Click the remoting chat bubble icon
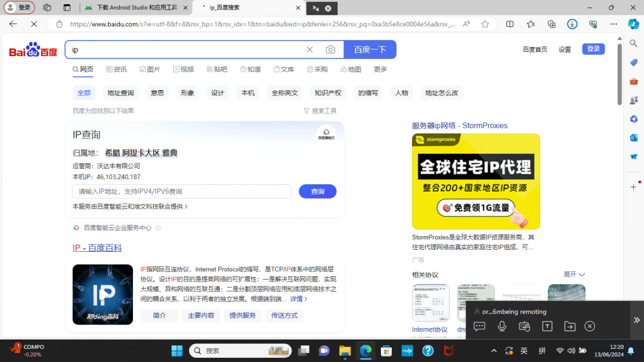The height and width of the screenshot is (362, 644). [x=479, y=326]
